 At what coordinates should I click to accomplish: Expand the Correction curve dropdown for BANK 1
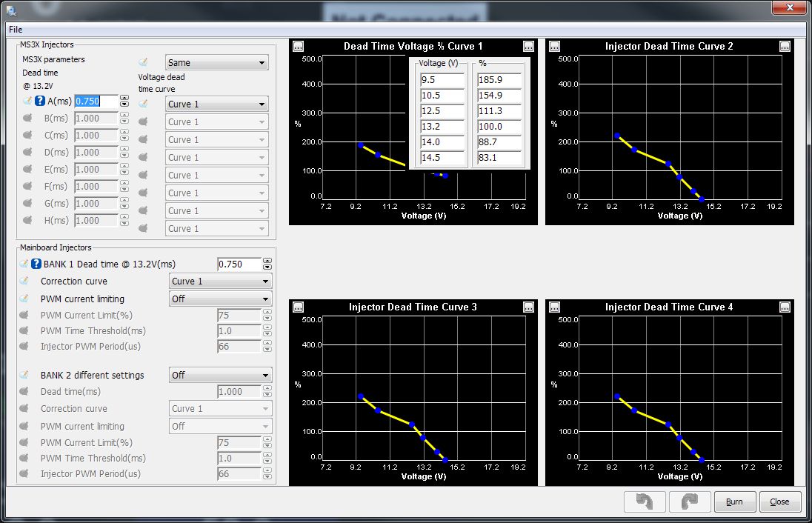point(220,282)
